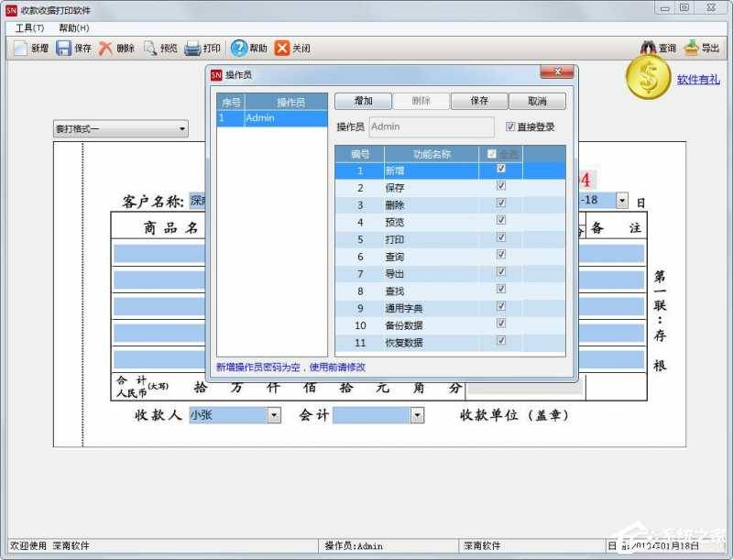Click the Admin operator name input field
Viewport: 733px width, 560px height.
coord(431,127)
